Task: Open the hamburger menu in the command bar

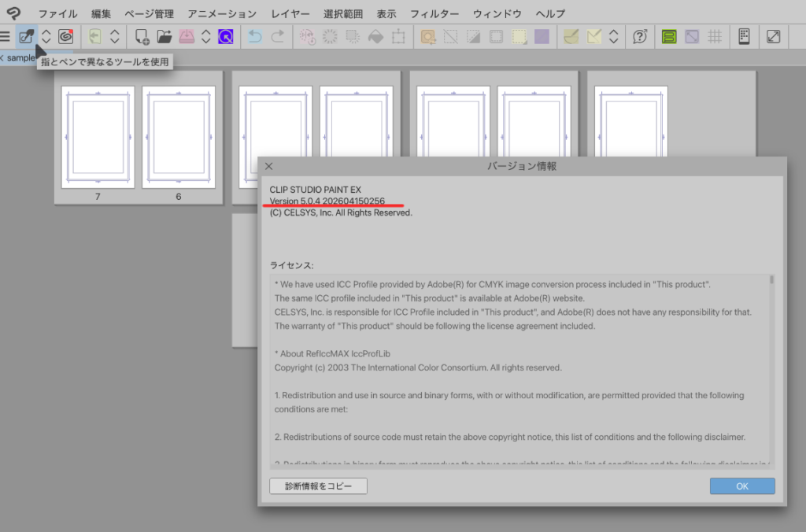Action: pos(6,36)
